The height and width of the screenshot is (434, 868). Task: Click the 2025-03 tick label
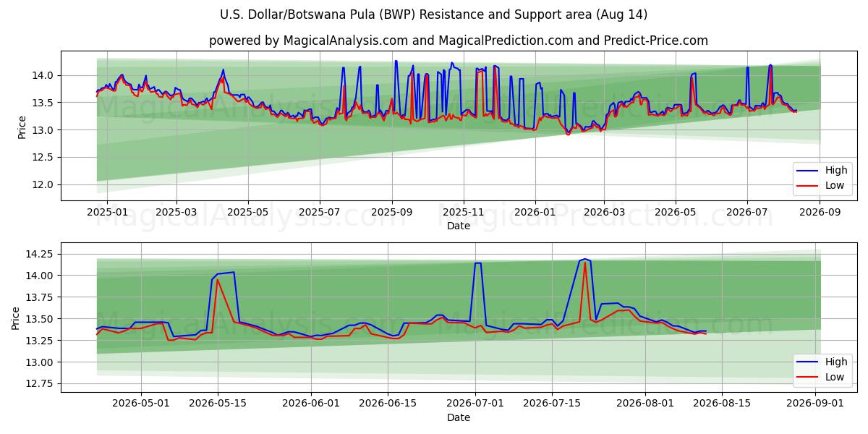point(177,213)
